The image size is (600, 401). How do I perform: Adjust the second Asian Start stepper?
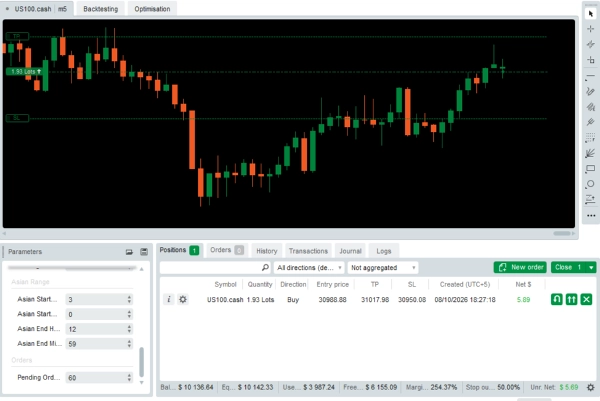(x=129, y=314)
